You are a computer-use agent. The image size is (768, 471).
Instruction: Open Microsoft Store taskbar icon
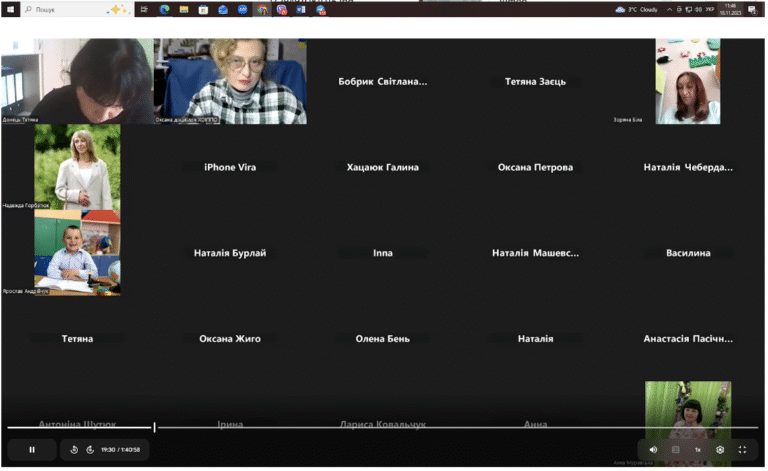pos(204,9)
